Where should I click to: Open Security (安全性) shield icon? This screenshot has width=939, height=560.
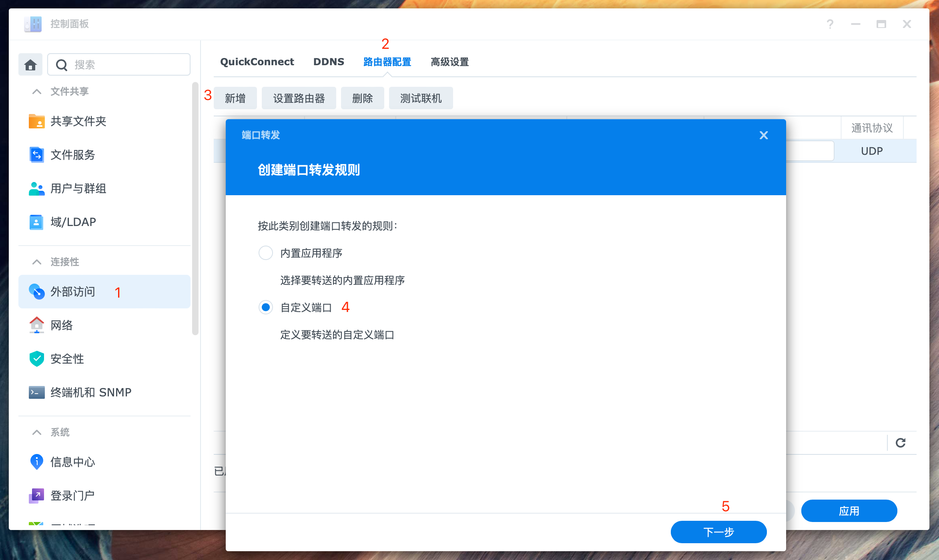pyautogui.click(x=36, y=359)
